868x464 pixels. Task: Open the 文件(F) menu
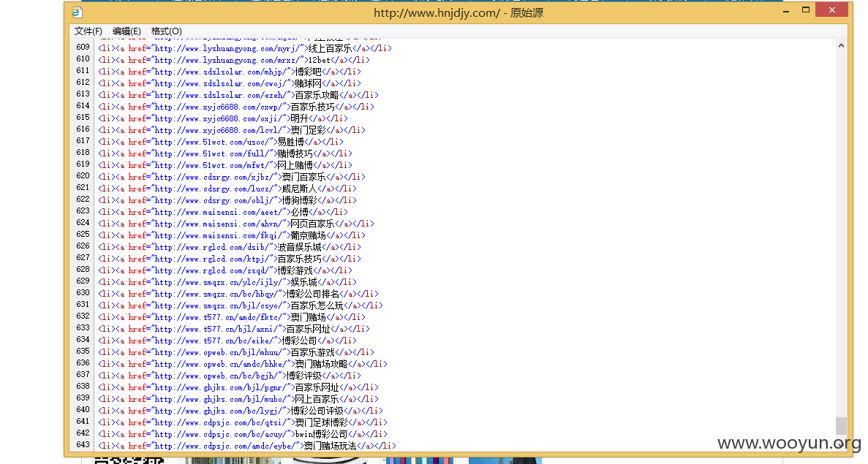coord(88,31)
